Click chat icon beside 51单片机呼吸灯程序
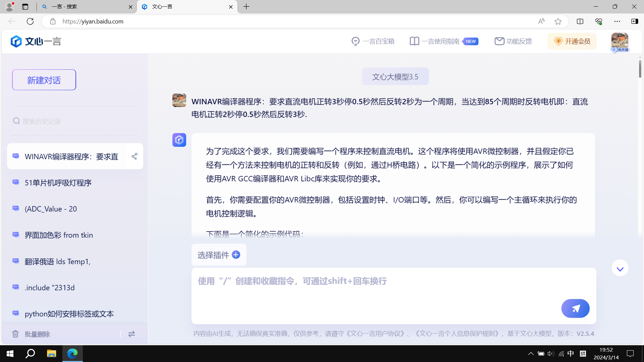The height and width of the screenshot is (362, 644). (16, 182)
